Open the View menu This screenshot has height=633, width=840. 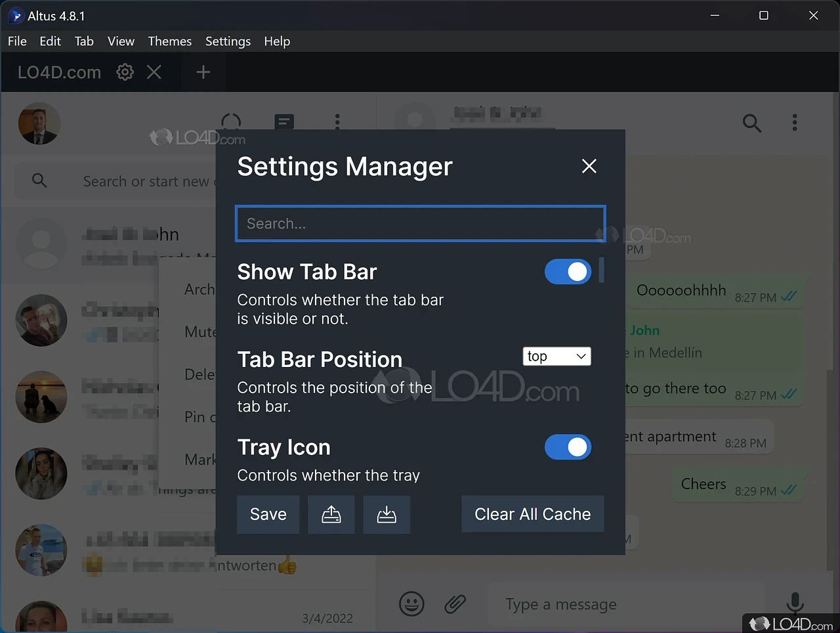(121, 41)
